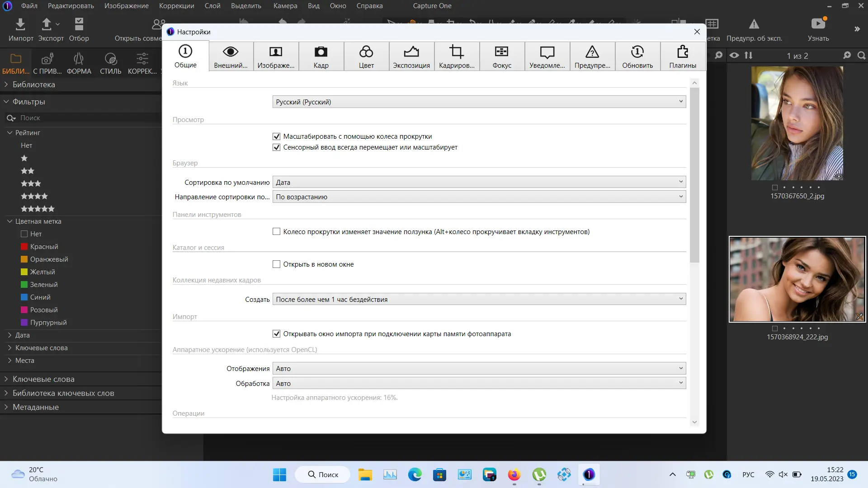This screenshot has width=868, height=488.
Task: Filter by red (Красный) color tag swatch
Action: 24,247
